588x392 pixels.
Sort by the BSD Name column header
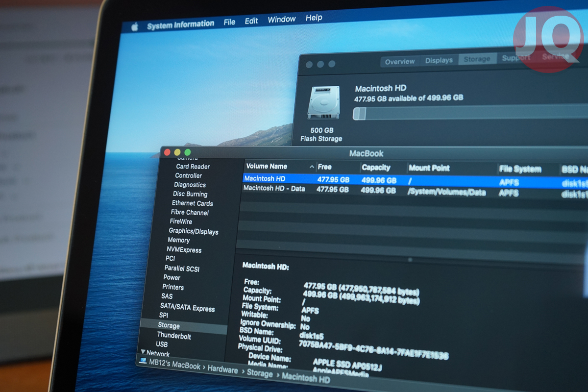click(575, 170)
